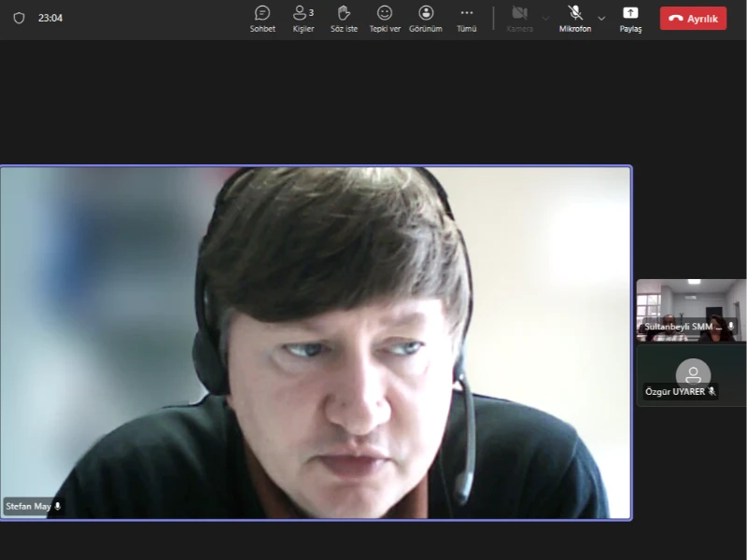Viewport: 747px width, 560px height.
Task: Open the Görünüm view options
Action: click(426, 18)
